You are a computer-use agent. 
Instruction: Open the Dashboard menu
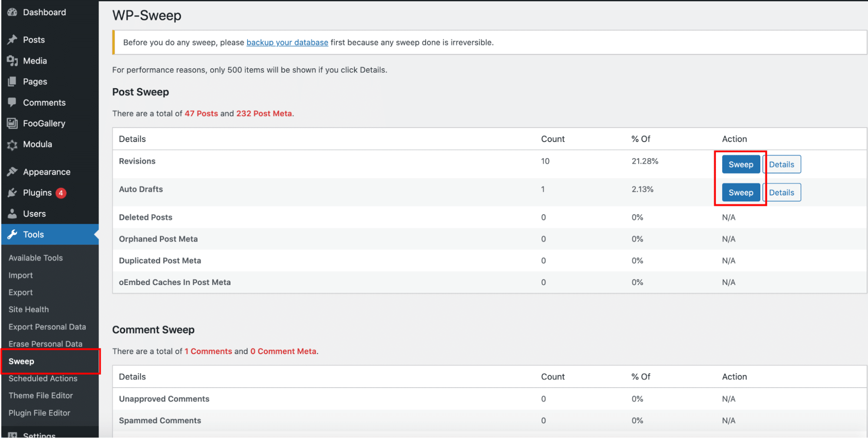coord(50,12)
